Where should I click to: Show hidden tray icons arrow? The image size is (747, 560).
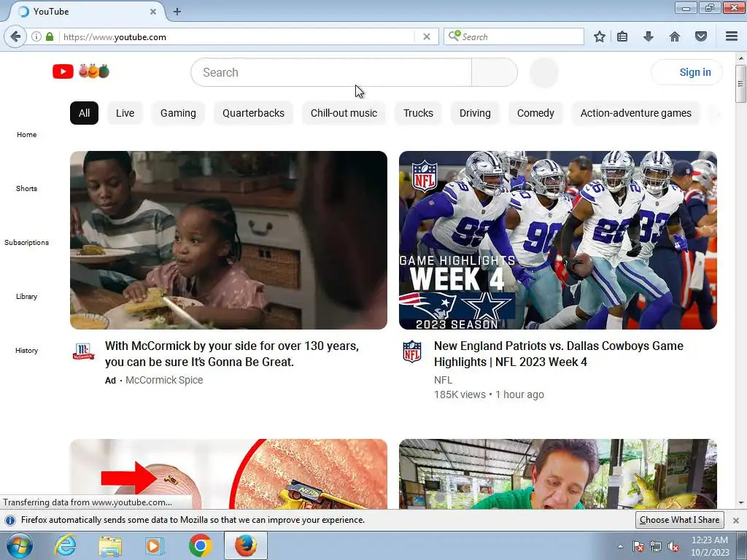tap(620, 546)
